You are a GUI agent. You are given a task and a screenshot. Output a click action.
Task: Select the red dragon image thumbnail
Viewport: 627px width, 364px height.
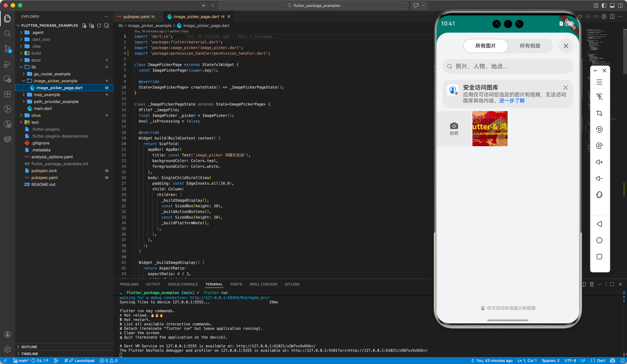click(x=490, y=129)
